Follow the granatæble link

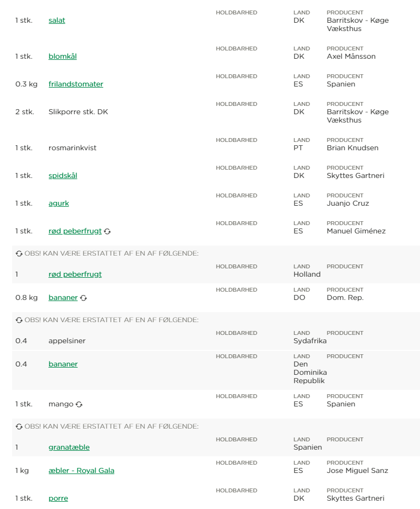coord(69,447)
